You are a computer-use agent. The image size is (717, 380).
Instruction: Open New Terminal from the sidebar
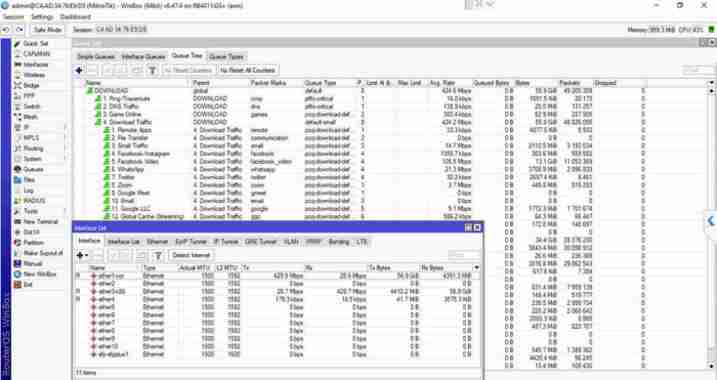click(41, 221)
